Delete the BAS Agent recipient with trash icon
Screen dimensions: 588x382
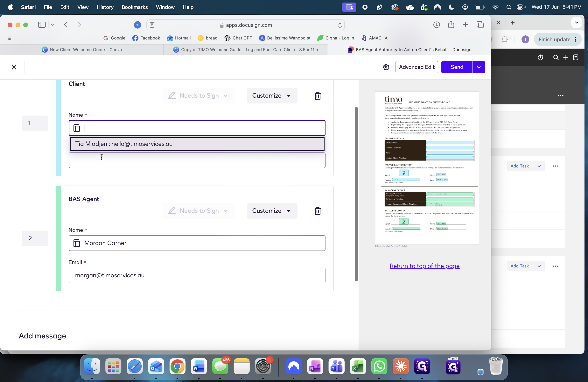318,211
